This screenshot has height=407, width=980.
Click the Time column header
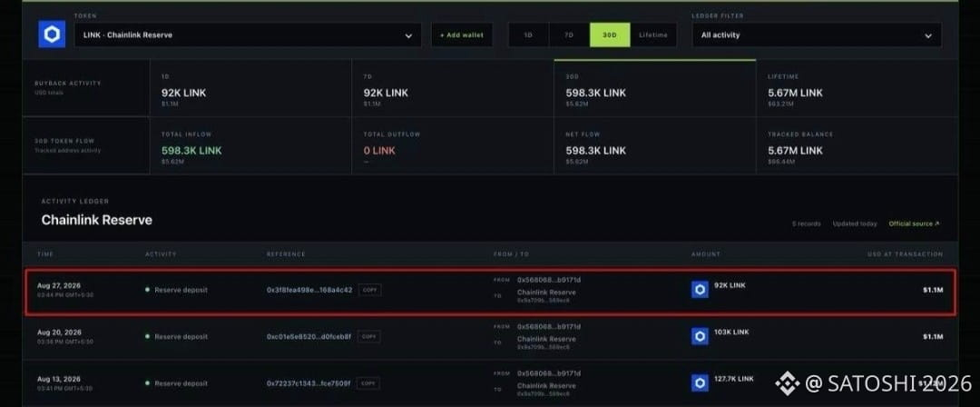(45, 254)
